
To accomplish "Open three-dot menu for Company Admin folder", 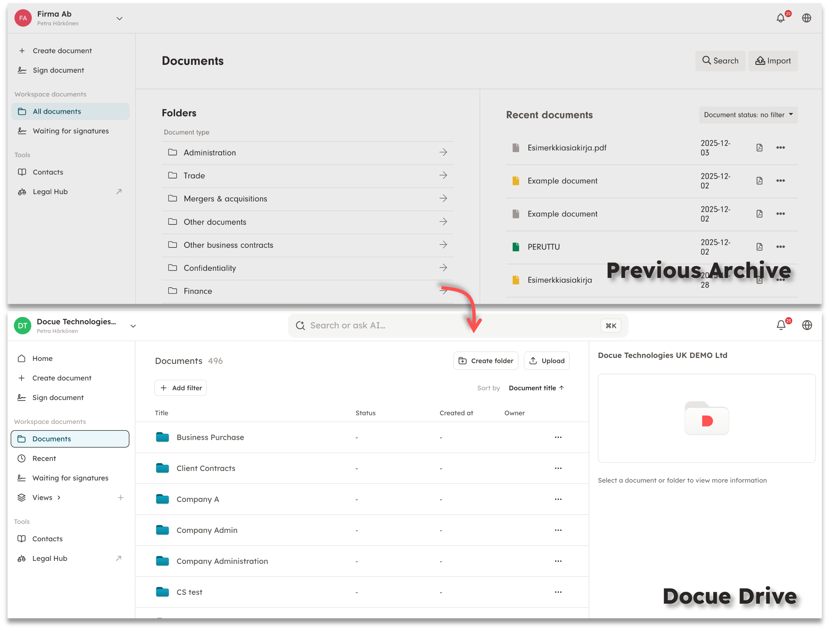I will [558, 530].
